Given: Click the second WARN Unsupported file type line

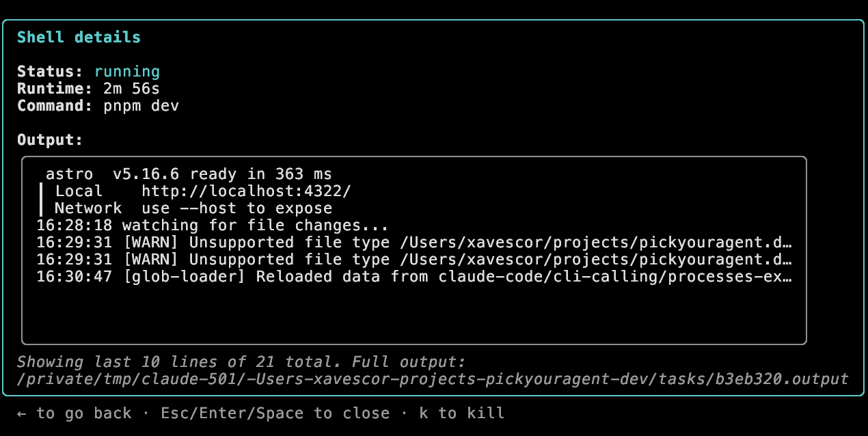Looking at the screenshot, I should click(413, 260).
